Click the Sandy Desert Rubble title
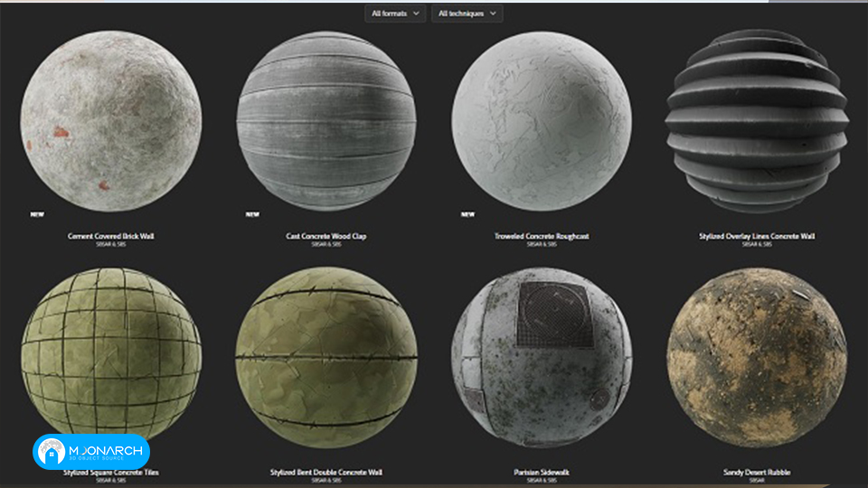The height and width of the screenshot is (488, 868). click(x=757, y=473)
